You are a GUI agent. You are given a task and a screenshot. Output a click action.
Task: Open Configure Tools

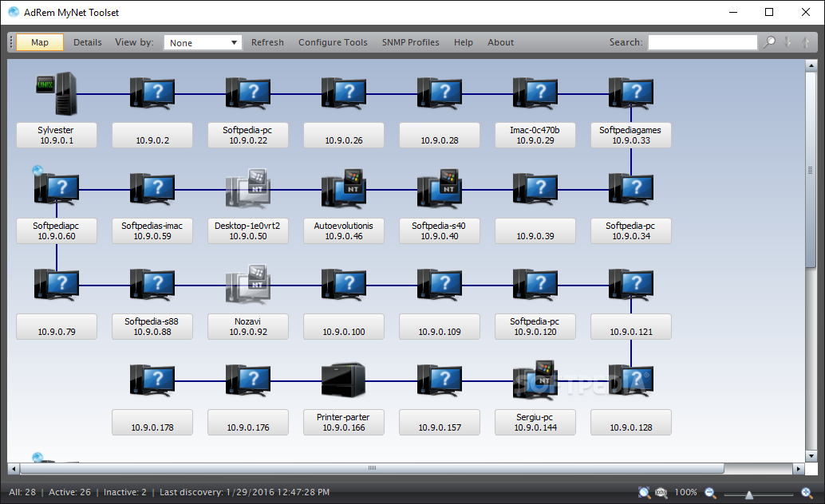coord(333,42)
